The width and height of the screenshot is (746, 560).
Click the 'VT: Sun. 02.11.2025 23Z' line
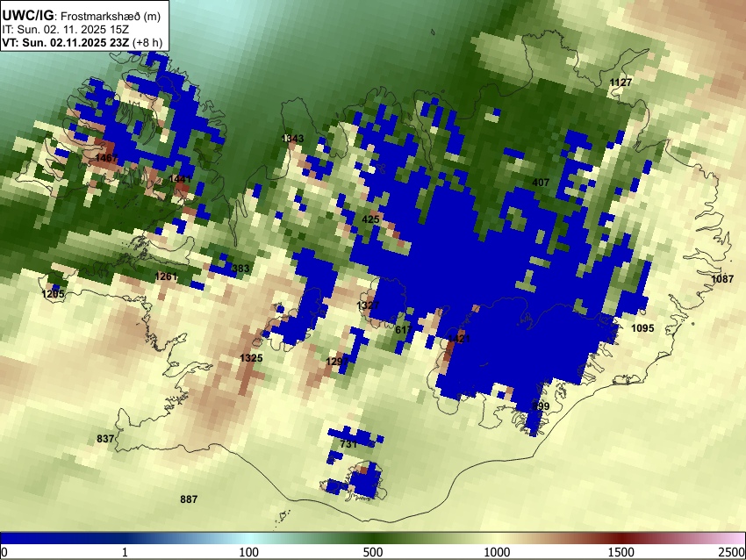point(66,42)
